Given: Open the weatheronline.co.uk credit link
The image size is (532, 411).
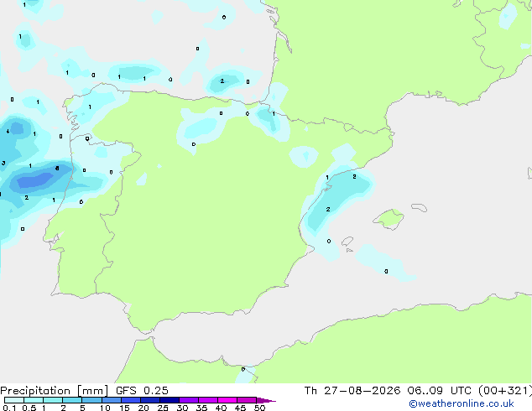Looking at the screenshot, I should (x=462, y=403).
